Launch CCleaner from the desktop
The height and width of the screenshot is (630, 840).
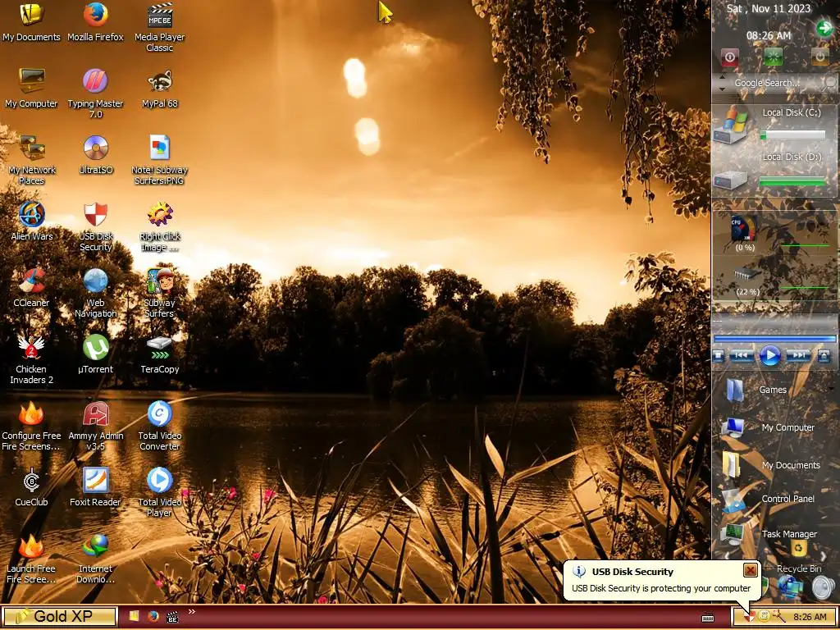click(x=32, y=288)
